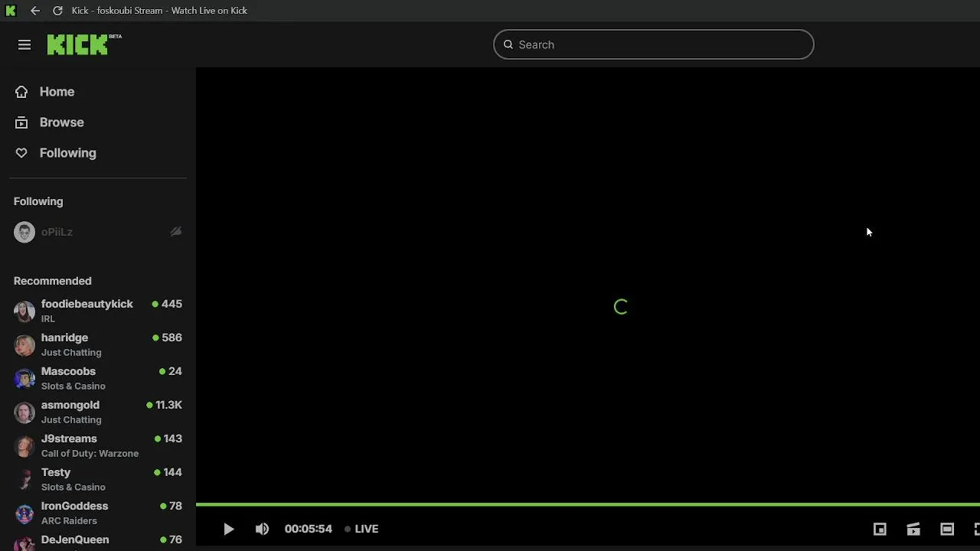Go back using the browser arrow
980x551 pixels.
(35, 11)
